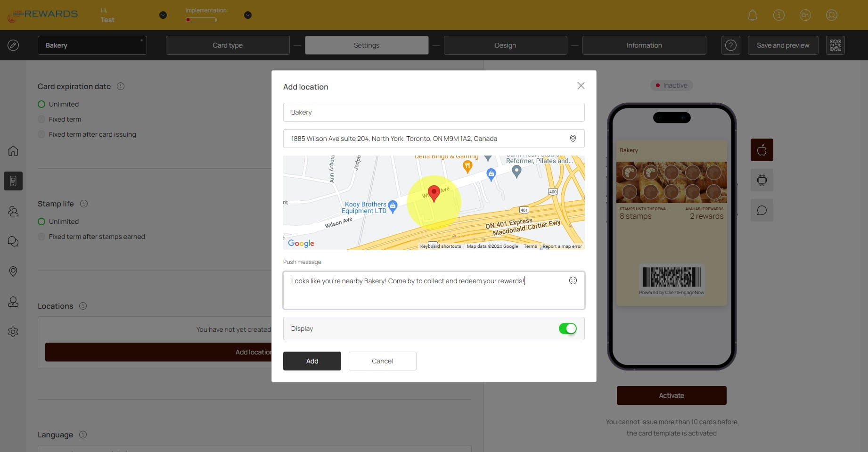Open the Settings gear in sidebar
The width and height of the screenshot is (868, 452).
point(13,332)
